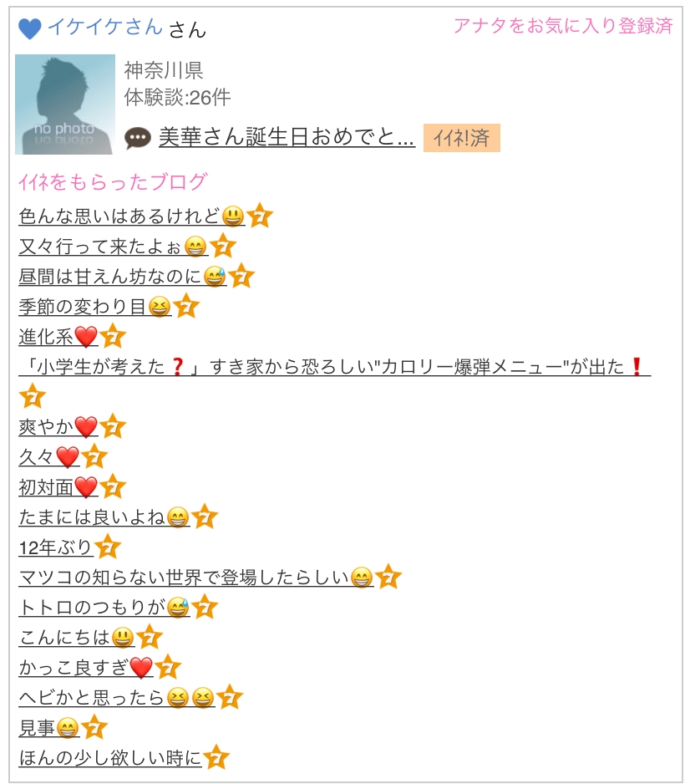Viewport: 690px width, 784px height.
Task: Click star icon beside 爽やか
Action: pyautogui.click(x=113, y=426)
